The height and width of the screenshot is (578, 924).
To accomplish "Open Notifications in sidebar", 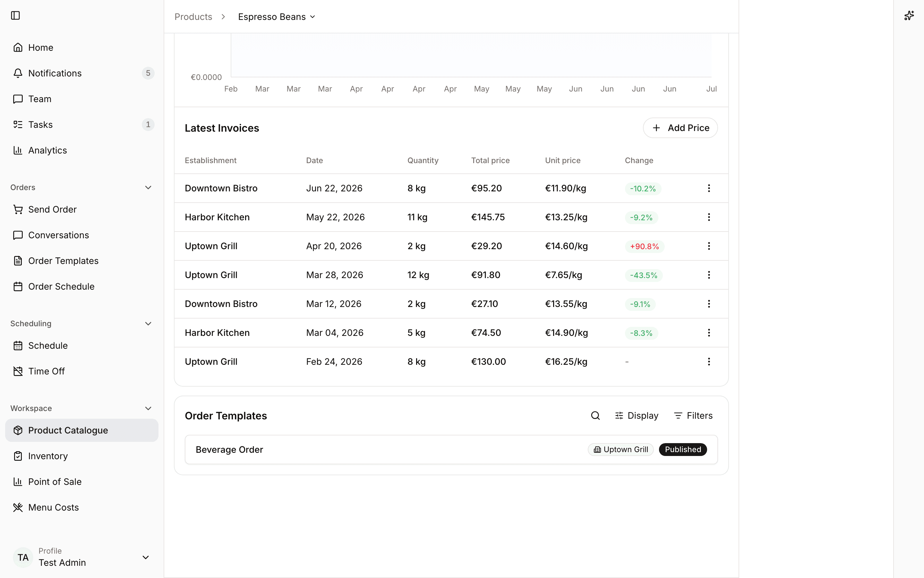I will (x=82, y=74).
